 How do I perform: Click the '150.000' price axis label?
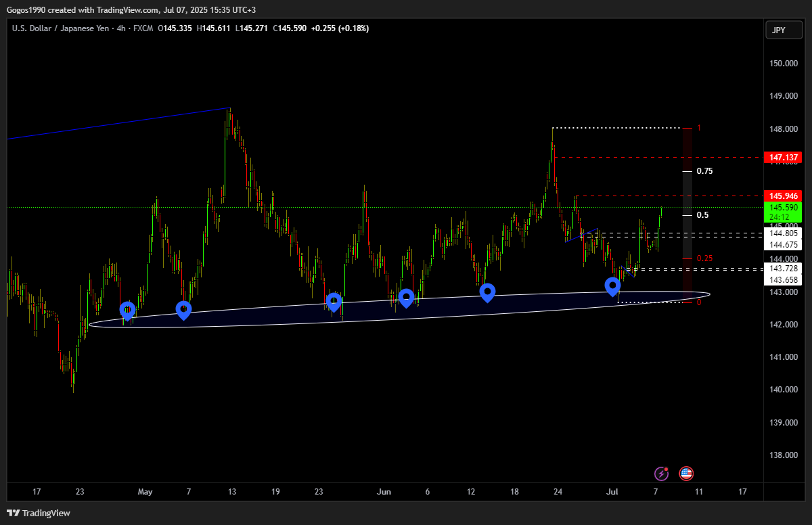point(783,64)
